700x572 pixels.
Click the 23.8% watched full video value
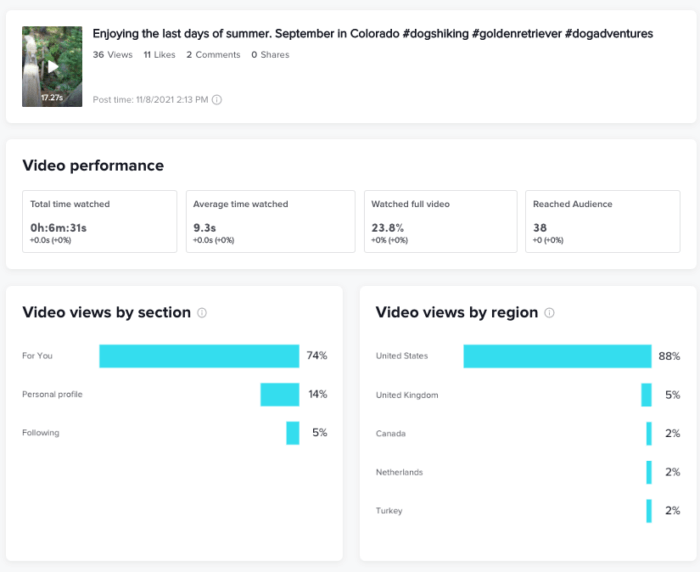tap(388, 228)
